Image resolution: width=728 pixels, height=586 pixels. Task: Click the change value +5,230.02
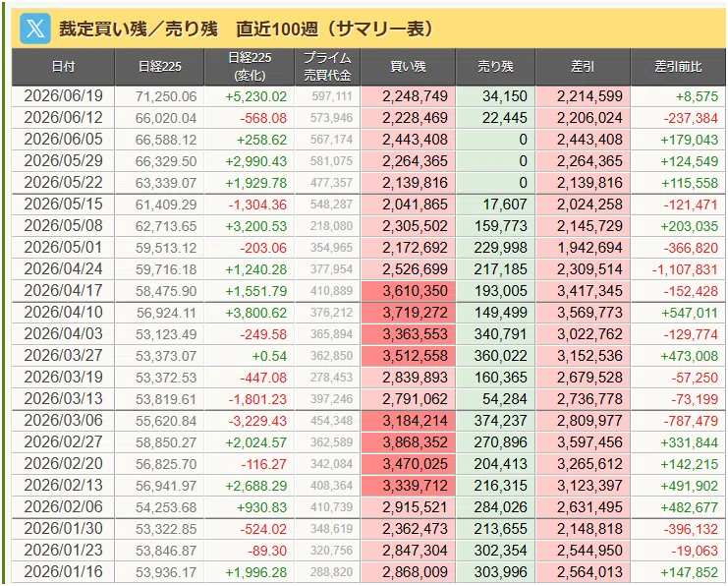point(255,96)
